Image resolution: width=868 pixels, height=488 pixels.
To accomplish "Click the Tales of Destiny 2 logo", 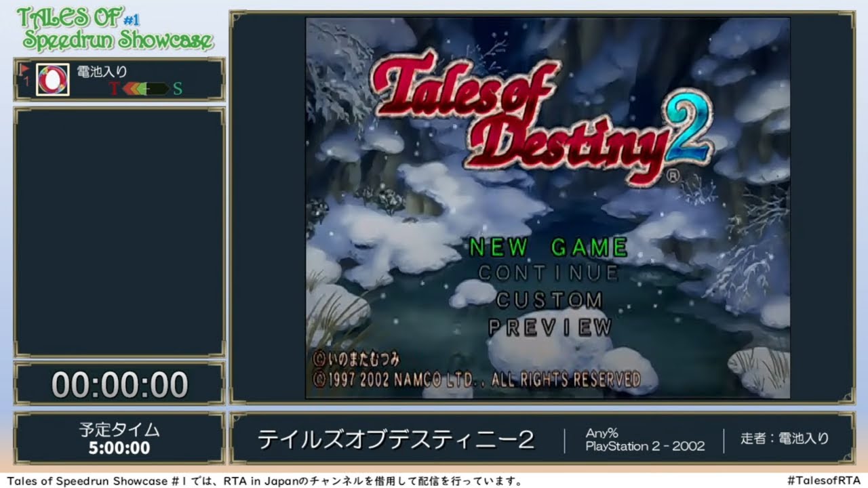I will [x=541, y=117].
